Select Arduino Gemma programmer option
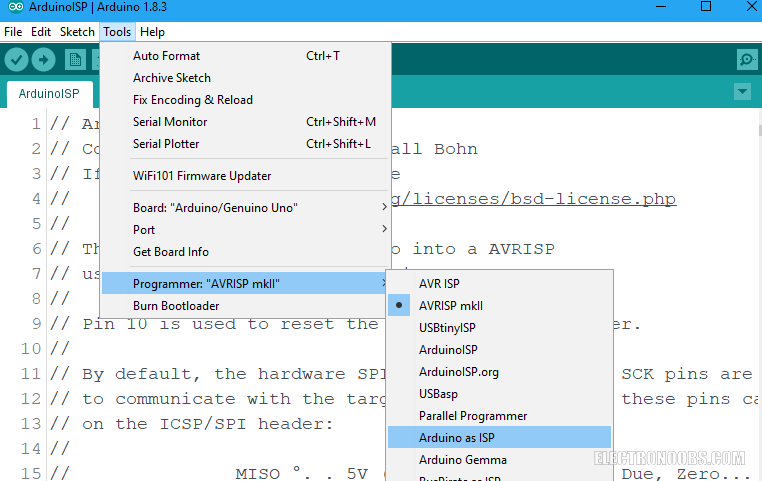The width and height of the screenshot is (762, 481). click(499, 460)
